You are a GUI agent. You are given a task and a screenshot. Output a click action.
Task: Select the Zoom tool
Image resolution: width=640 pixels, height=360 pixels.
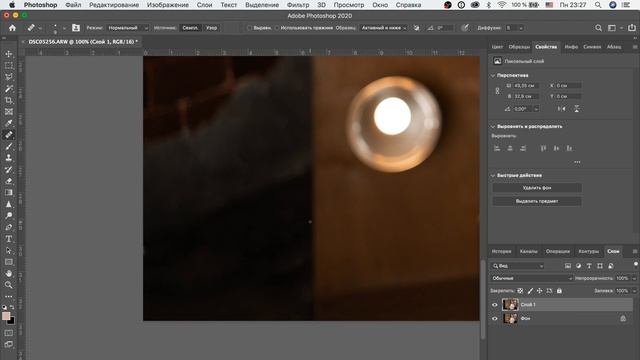(9, 285)
